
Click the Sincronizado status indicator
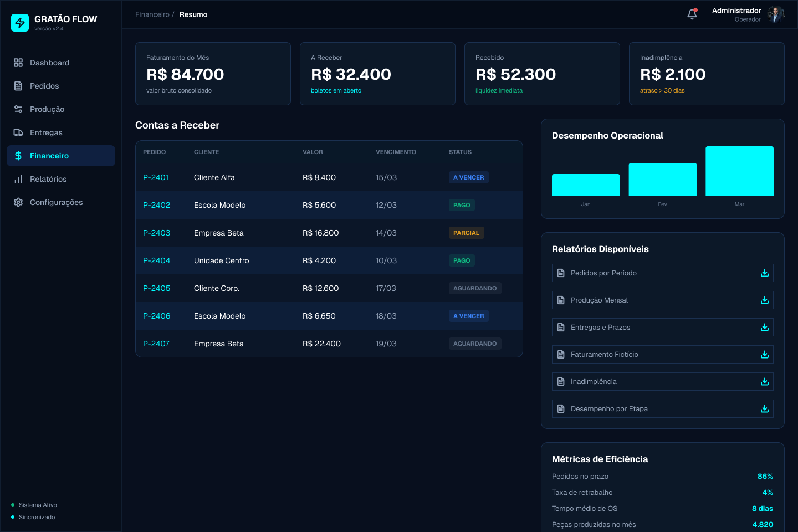[33, 517]
